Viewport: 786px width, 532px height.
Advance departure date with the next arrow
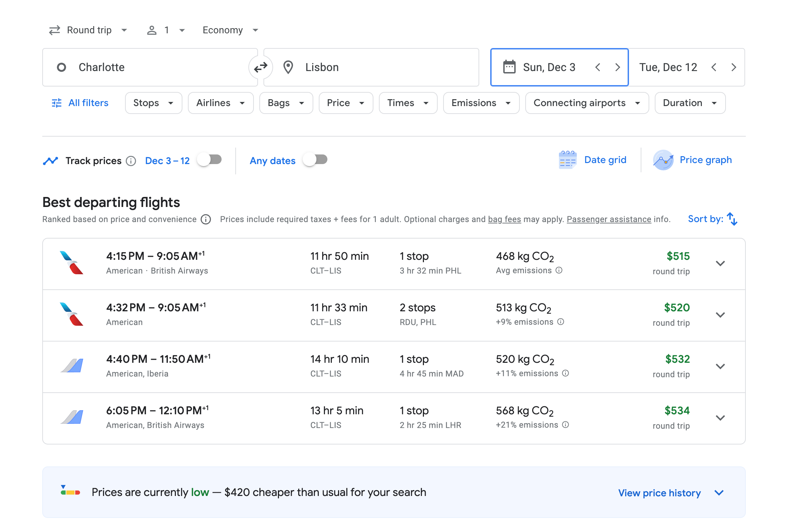(618, 67)
